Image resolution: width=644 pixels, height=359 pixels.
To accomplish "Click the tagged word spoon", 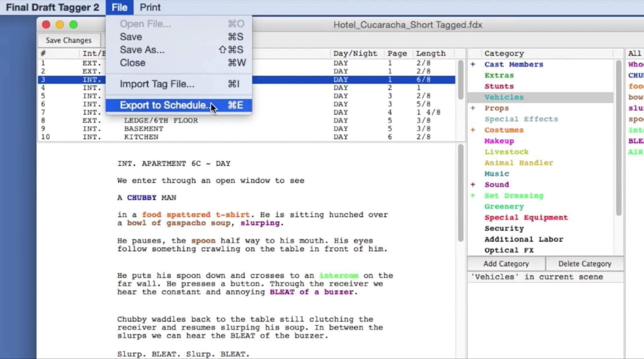I will point(203,240).
